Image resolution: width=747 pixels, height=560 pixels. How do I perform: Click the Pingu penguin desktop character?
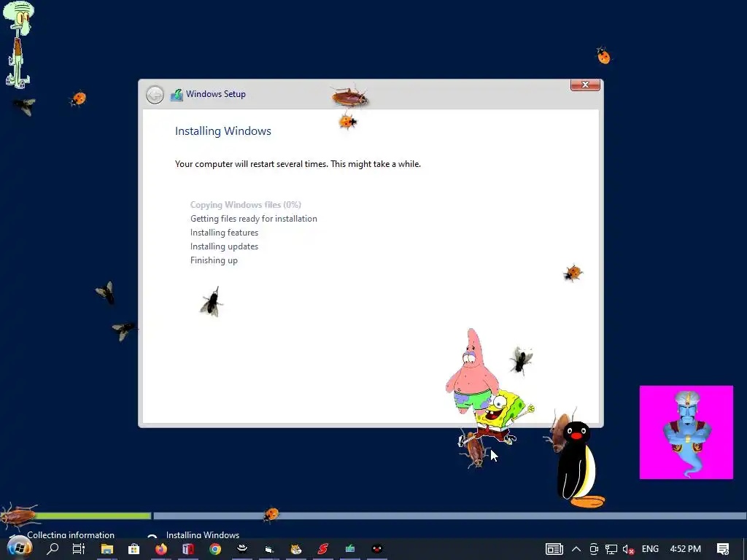pyautogui.click(x=578, y=464)
